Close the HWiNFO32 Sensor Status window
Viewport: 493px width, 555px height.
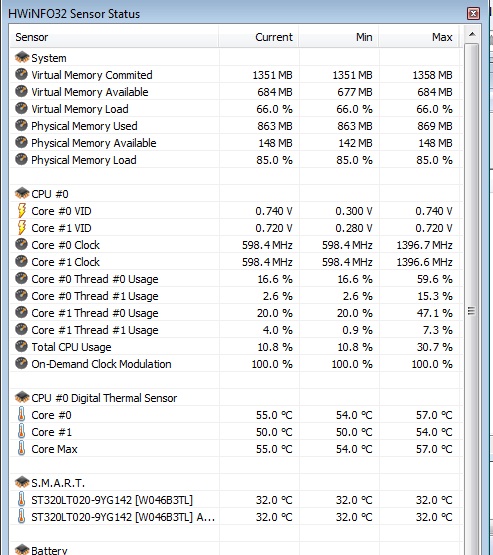473,14
